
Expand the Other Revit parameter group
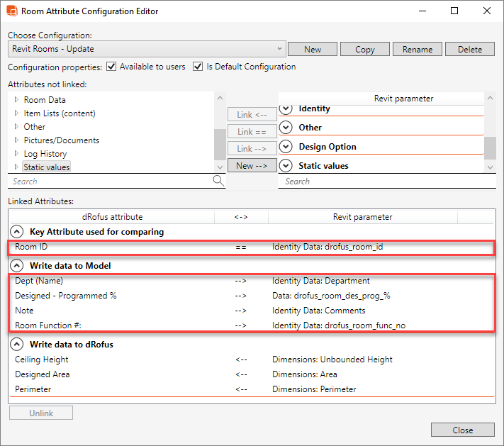(286, 128)
